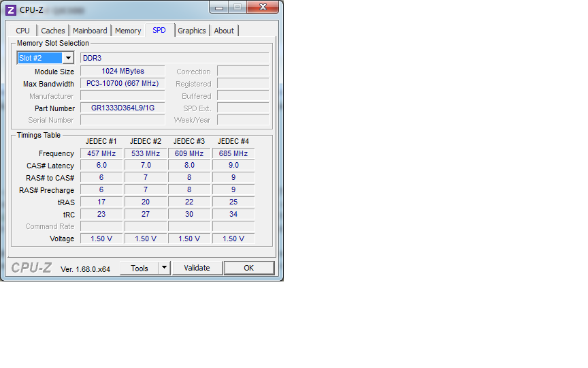
Task: Select CAS# Latency value 9.0
Action: point(233,166)
